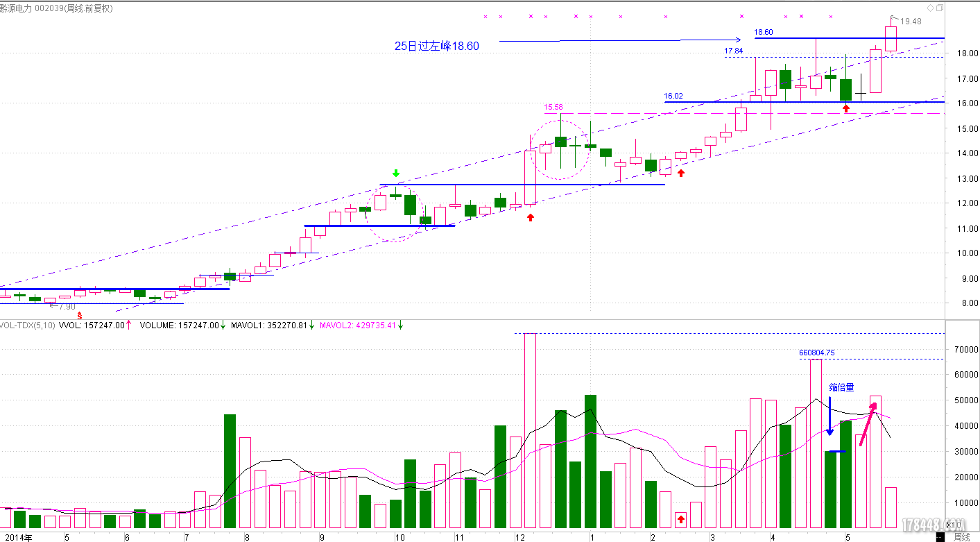Image resolution: width=980 pixels, height=542 pixels.
Task: Click the 660804.75 volume label
Action: coord(817,353)
